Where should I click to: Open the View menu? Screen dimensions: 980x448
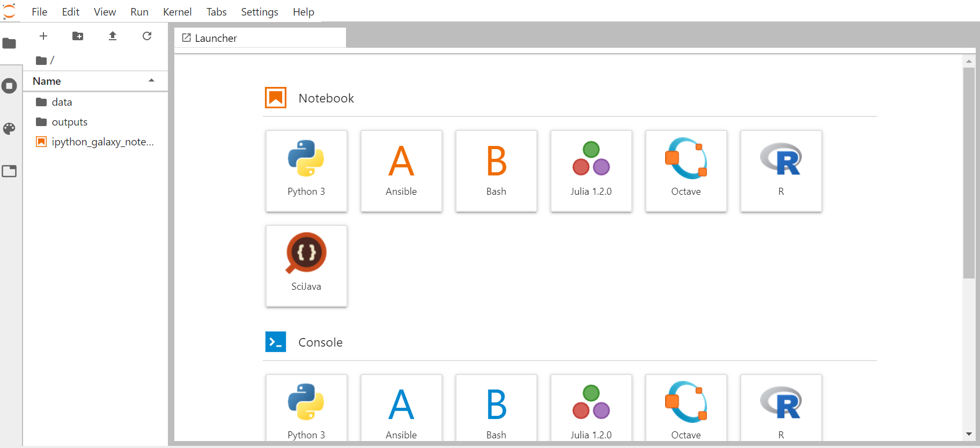pos(105,12)
